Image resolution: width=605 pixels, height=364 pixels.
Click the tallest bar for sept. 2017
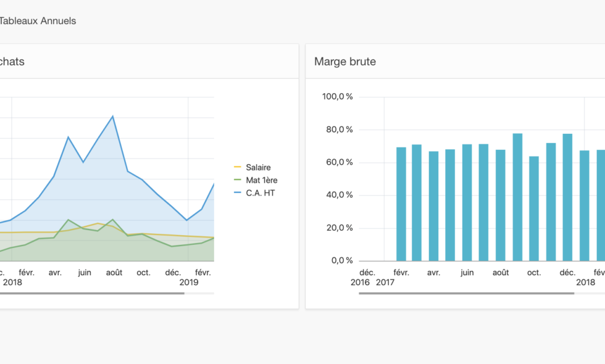pyautogui.click(x=517, y=197)
